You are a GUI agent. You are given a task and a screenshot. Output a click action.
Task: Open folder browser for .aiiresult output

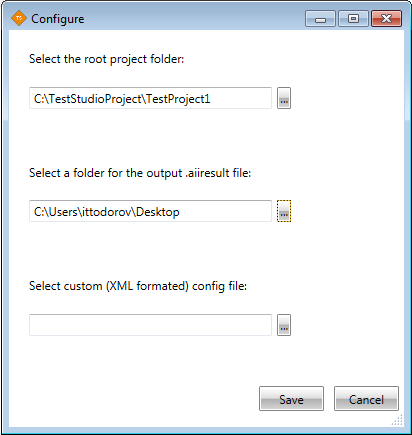[x=284, y=211]
